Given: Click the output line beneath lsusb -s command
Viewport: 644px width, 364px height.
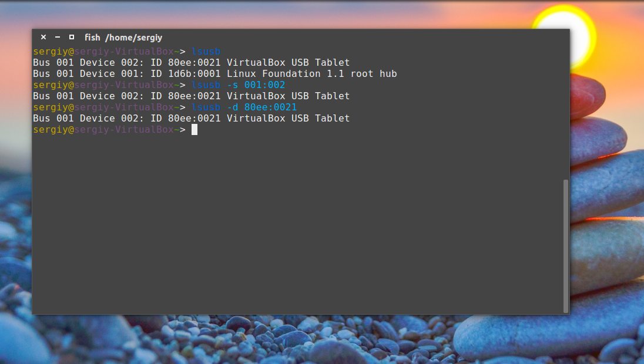Looking at the screenshot, I should (x=191, y=96).
